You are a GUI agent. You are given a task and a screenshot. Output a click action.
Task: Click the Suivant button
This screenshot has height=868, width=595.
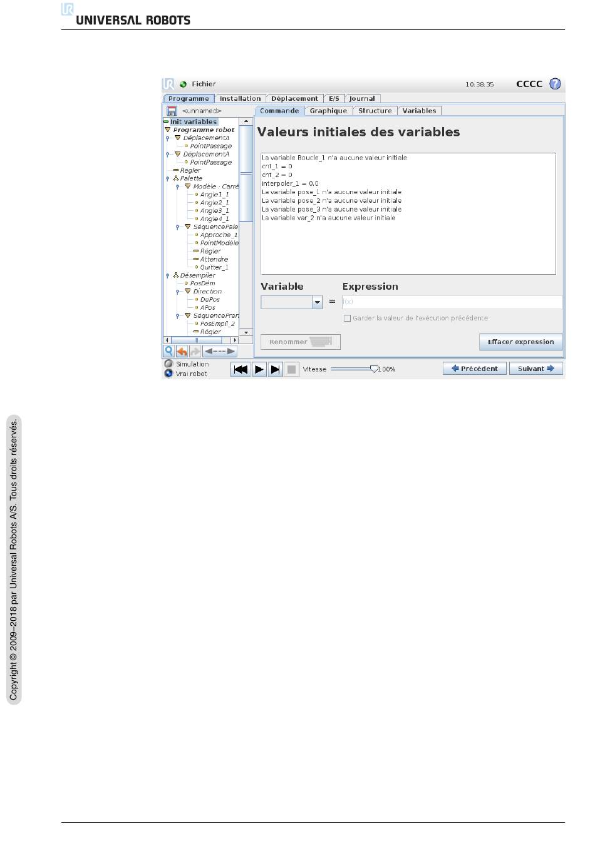[x=535, y=369]
